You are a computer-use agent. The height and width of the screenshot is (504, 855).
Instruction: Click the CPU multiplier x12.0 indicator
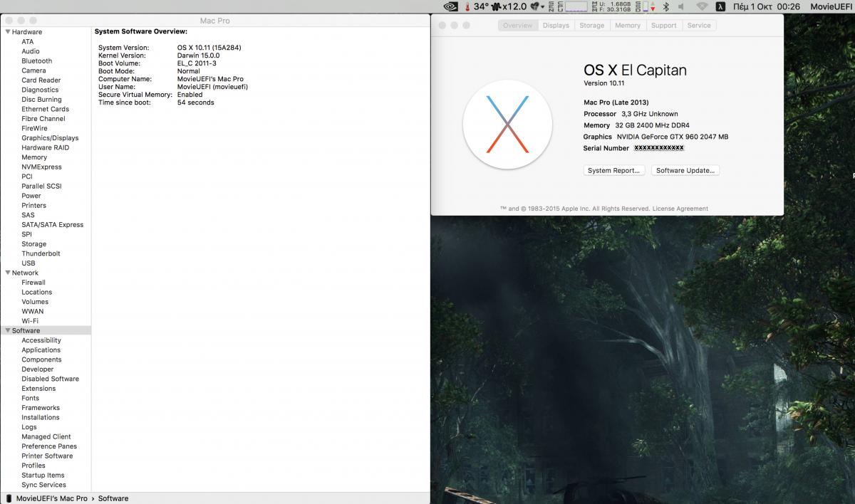coord(509,6)
